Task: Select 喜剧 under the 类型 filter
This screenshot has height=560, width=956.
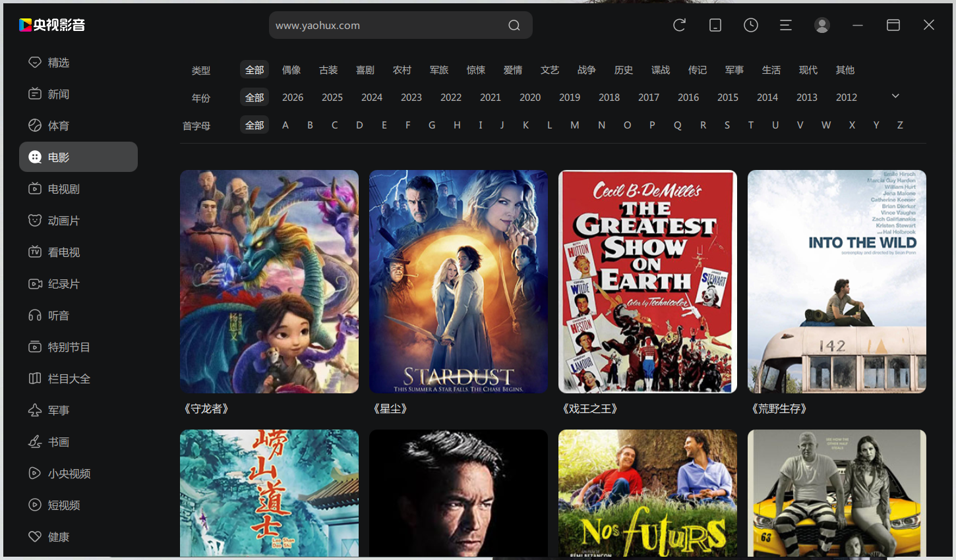Action: tap(365, 70)
